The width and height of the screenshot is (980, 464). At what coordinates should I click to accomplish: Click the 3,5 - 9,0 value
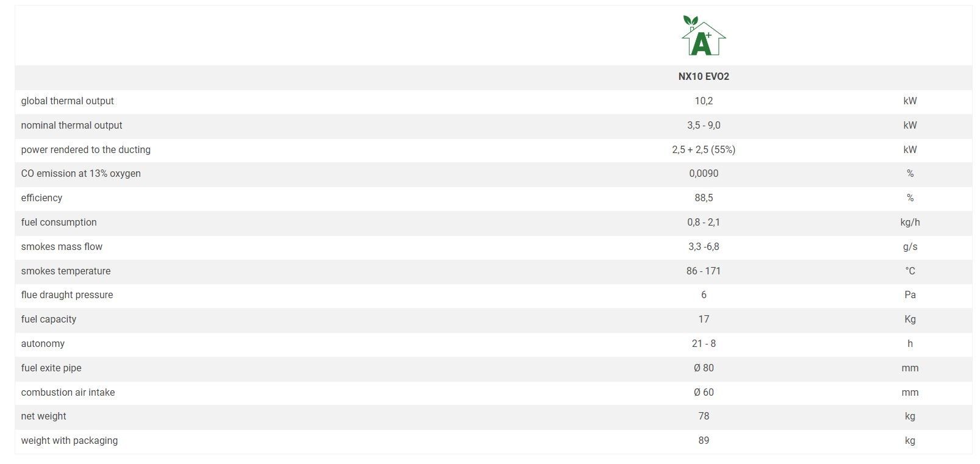point(704,125)
